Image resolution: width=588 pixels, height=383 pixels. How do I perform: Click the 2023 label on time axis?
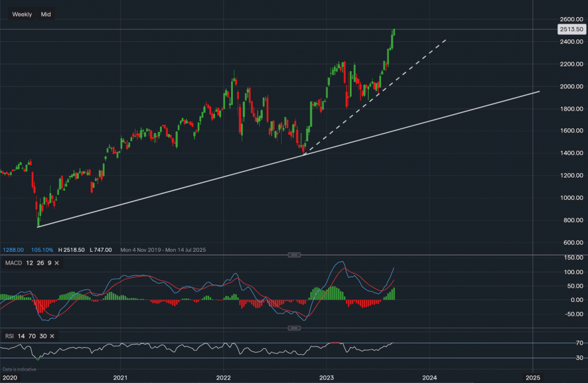326,377
